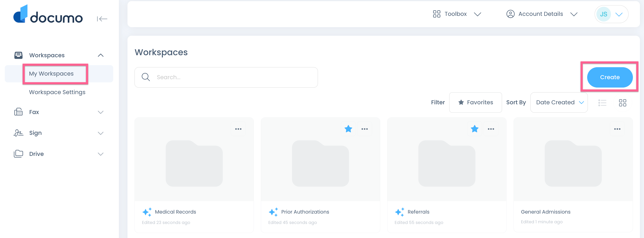644x238 pixels.
Task: Expand the Toolbox dropdown
Action: pos(457,14)
